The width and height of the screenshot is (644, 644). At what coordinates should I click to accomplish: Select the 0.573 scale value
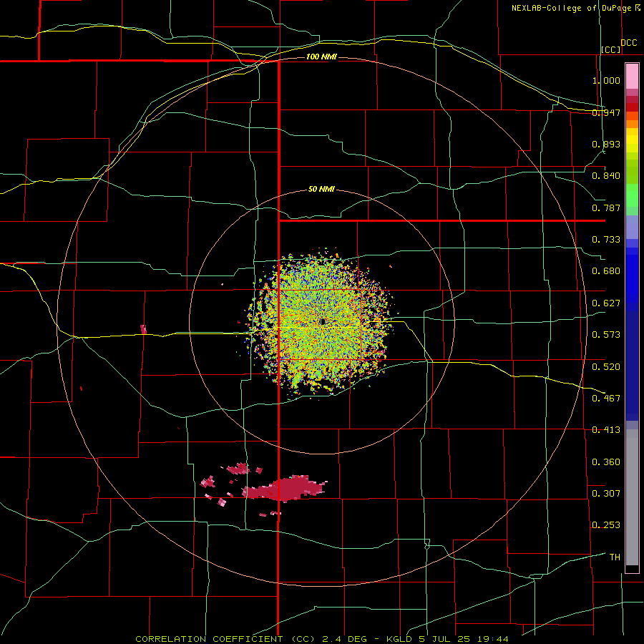click(x=606, y=335)
